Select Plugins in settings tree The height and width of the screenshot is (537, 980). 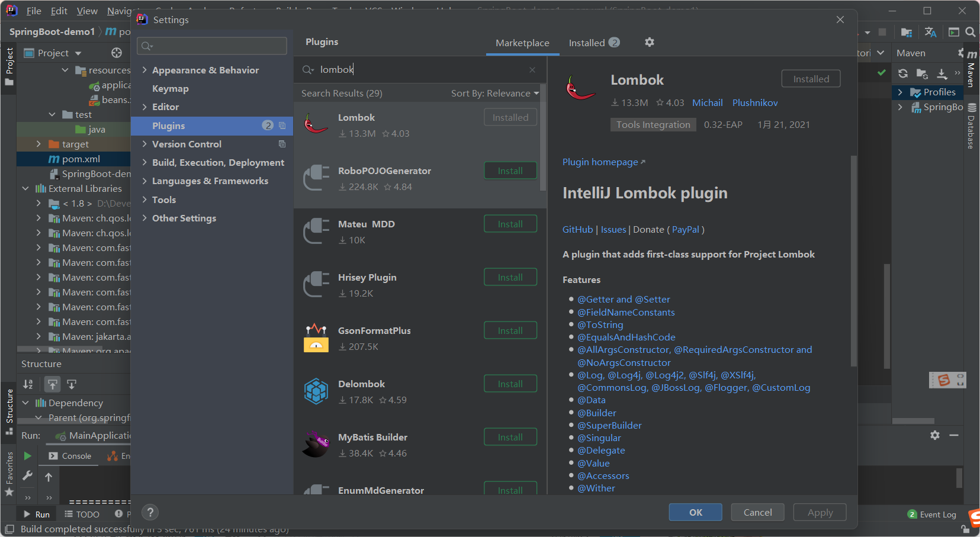click(212, 126)
